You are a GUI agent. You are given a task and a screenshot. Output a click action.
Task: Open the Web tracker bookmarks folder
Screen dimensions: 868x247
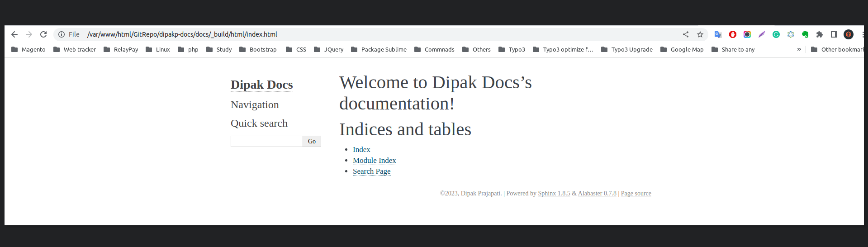tap(75, 50)
